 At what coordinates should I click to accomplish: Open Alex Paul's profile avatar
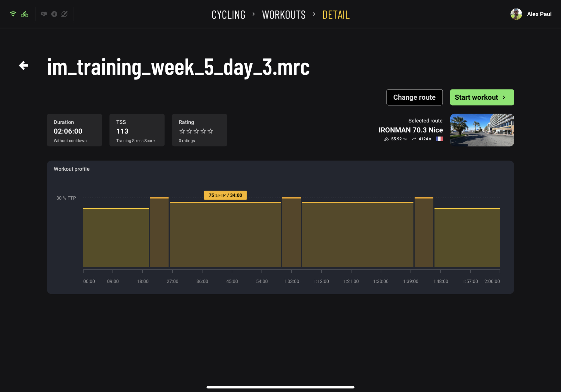coord(516,14)
